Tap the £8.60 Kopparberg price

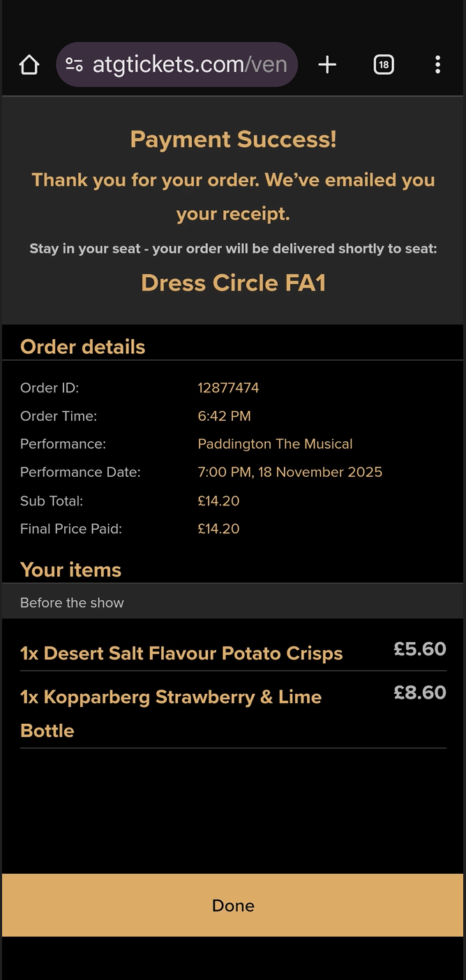419,692
